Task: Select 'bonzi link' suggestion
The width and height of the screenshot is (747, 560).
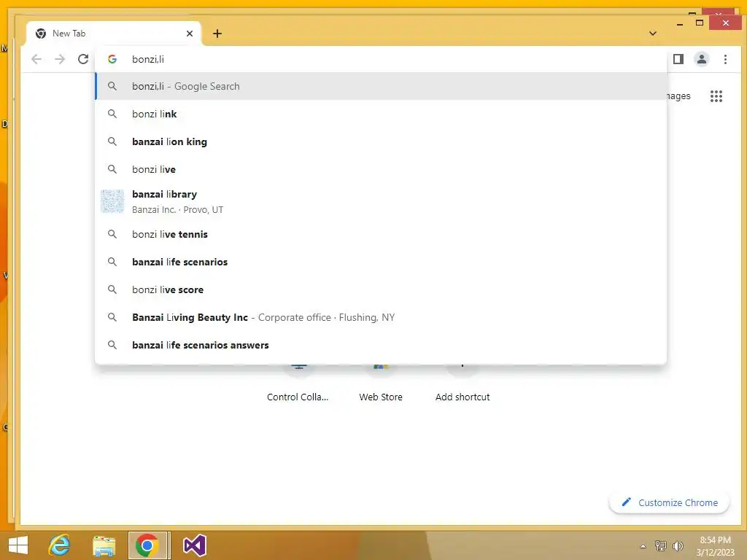Action: pyautogui.click(x=381, y=114)
